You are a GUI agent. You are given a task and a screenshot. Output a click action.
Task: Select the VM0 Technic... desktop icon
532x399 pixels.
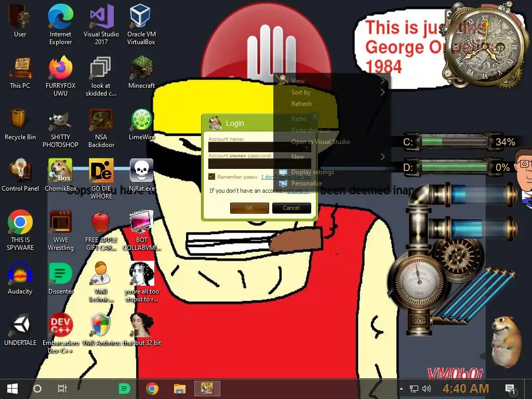(101, 282)
